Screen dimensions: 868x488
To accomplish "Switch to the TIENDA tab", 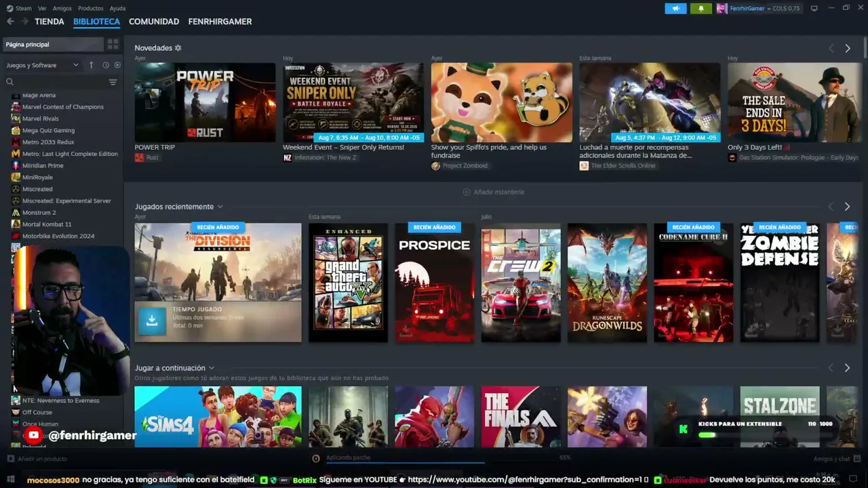I will [50, 22].
